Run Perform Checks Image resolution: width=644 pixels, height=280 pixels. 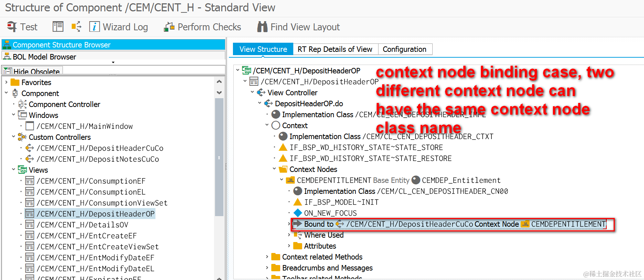pos(203,27)
